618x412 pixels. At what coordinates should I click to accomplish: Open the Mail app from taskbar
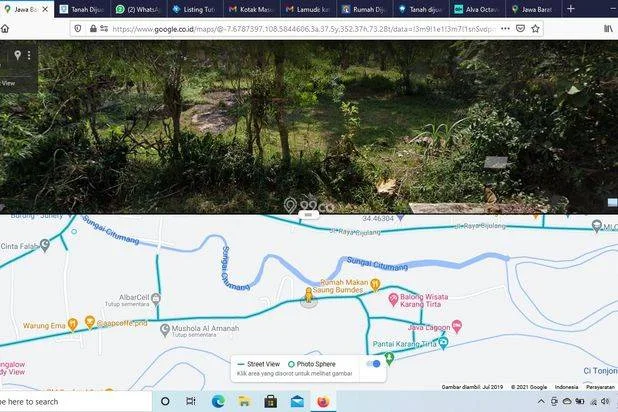tap(297, 401)
